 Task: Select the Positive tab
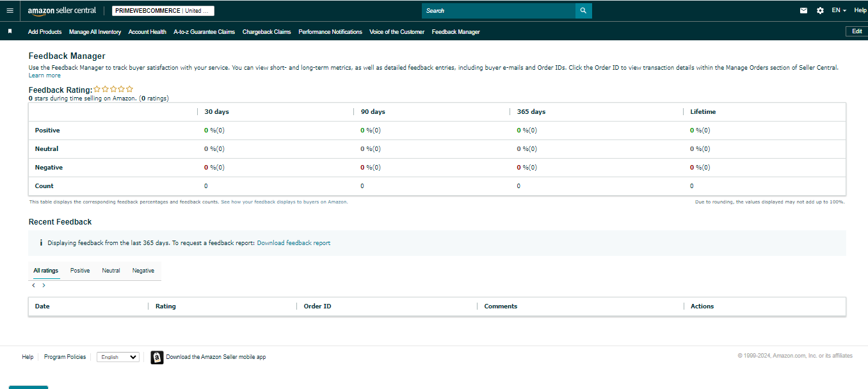point(80,271)
